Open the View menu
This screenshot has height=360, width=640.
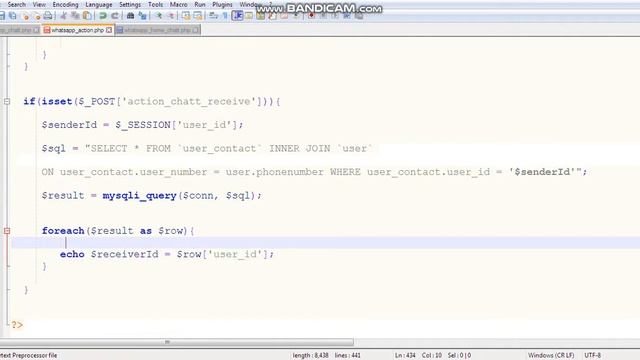pyautogui.click(x=39, y=4)
